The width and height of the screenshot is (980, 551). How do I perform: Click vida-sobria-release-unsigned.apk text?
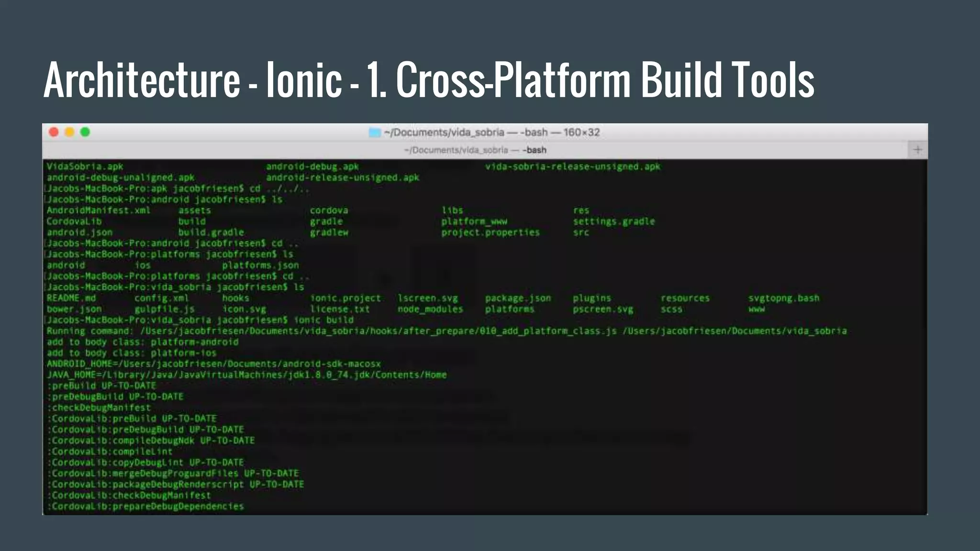pos(573,166)
